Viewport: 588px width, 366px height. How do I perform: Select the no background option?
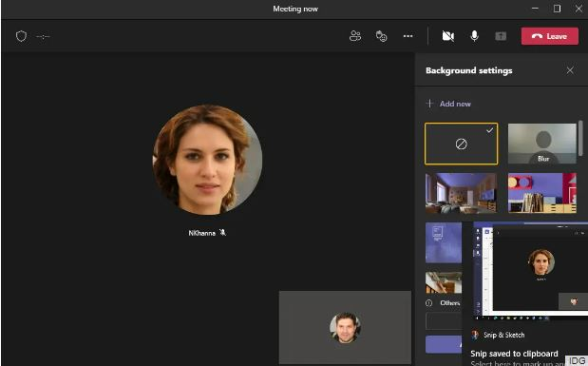coord(462,144)
